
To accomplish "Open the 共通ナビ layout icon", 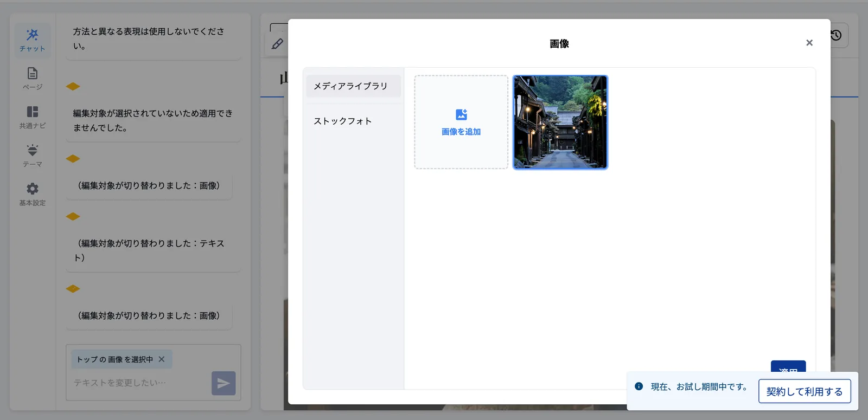I will point(33,117).
